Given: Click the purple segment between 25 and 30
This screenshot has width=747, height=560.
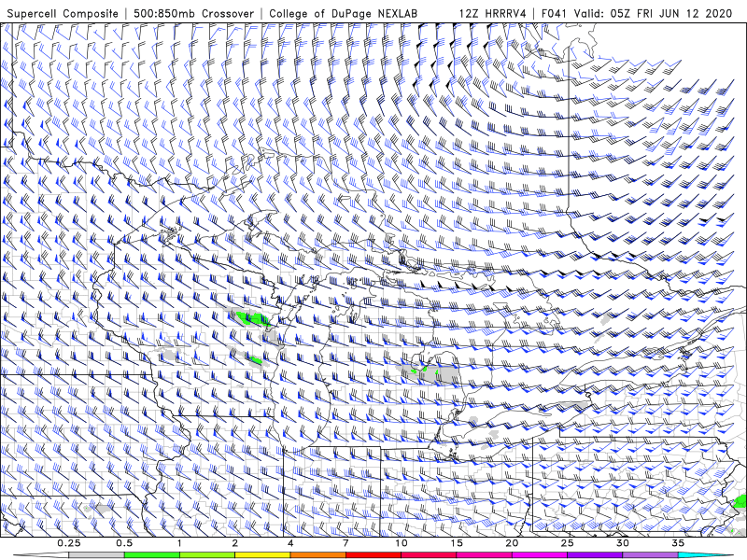Looking at the screenshot, I should [595, 555].
